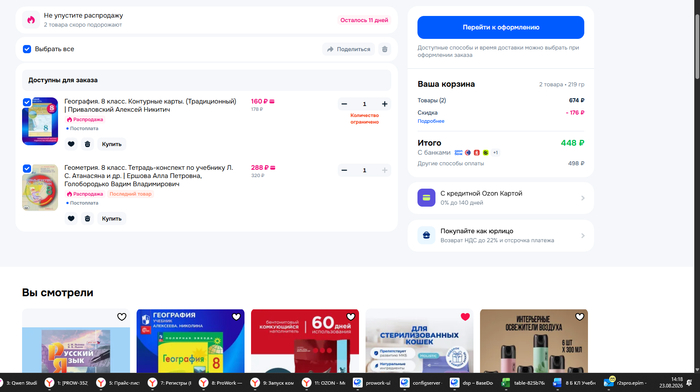Open 'prowork-ui' taskbar window
This screenshot has height=392, width=700.
373,383
